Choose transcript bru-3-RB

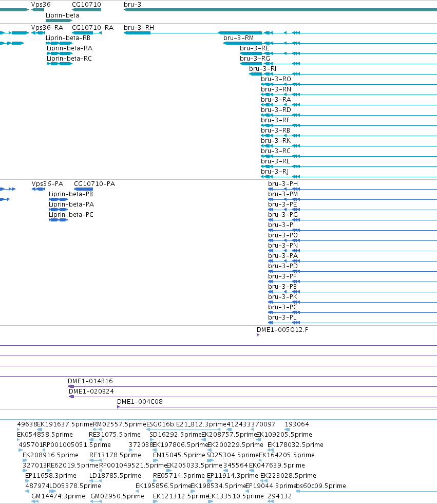pos(275,130)
